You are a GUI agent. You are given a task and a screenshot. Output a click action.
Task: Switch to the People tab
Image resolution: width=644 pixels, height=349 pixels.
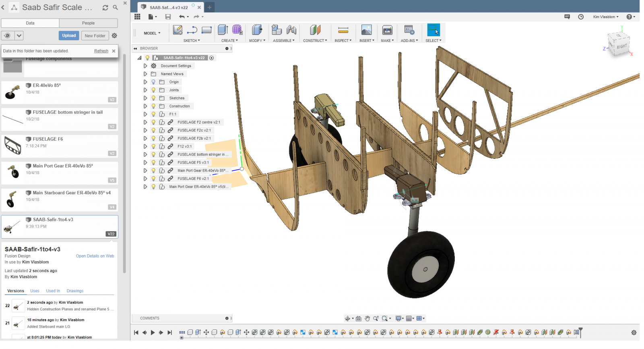click(89, 23)
